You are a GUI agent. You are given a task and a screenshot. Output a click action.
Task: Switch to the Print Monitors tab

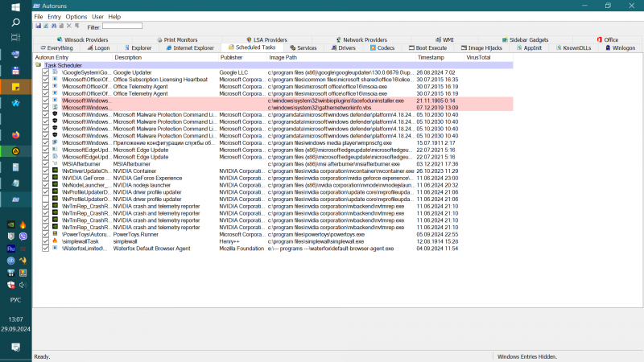pyautogui.click(x=177, y=39)
